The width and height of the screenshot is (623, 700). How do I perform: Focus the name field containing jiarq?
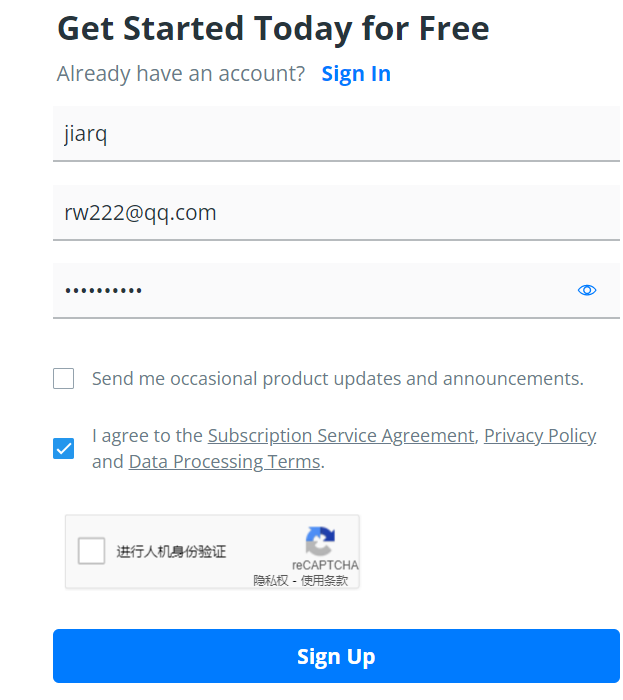[x=336, y=134]
